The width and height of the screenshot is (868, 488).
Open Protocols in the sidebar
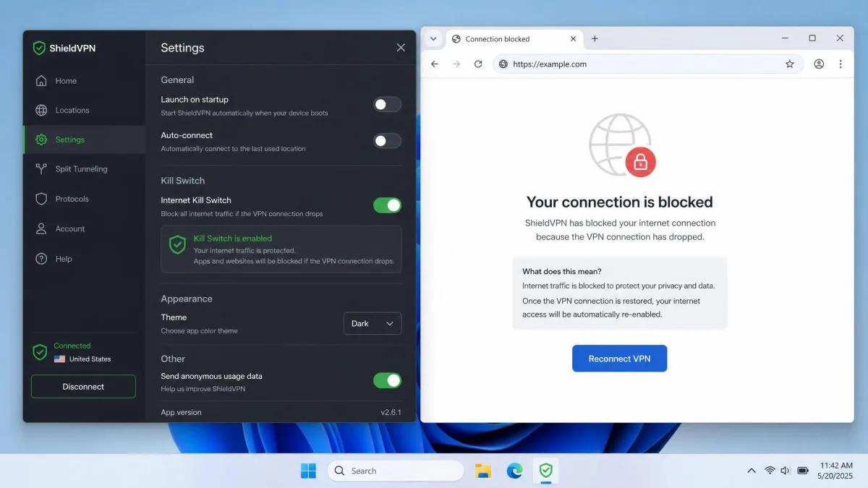point(84,199)
